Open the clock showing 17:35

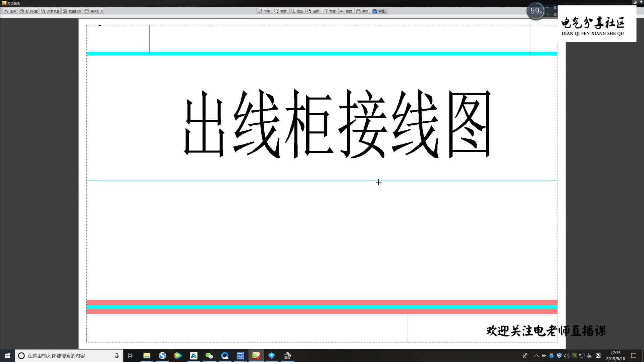pos(615,356)
